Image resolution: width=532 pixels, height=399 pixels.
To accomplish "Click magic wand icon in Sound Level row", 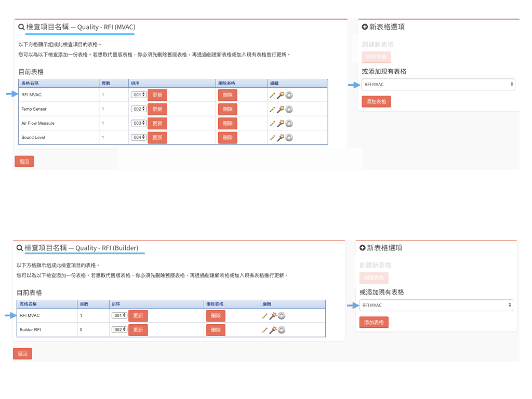I will [280, 137].
